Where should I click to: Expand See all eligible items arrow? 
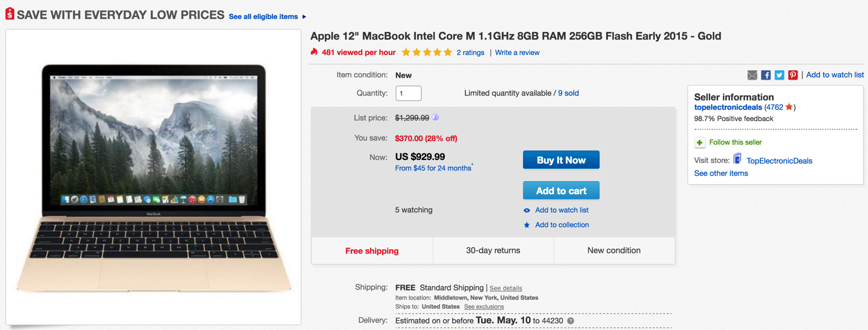(x=304, y=17)
